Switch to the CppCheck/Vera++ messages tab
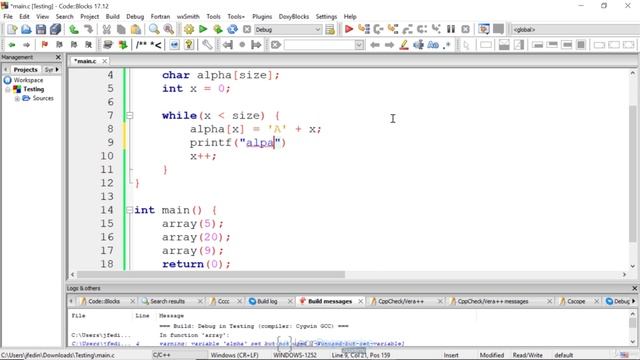Image resolution: width=640 pixels, height=360 pixels. tap(493, 301)
